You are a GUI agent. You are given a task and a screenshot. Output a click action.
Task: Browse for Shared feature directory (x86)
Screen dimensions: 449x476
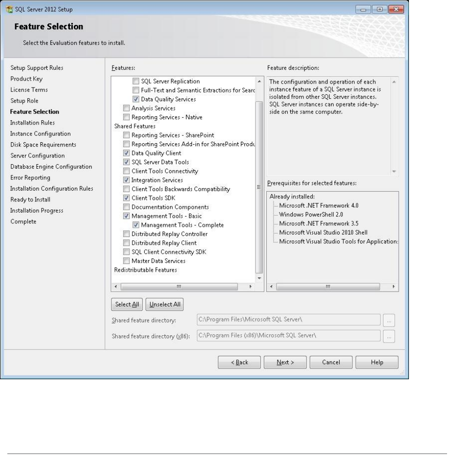pos(389,336)
